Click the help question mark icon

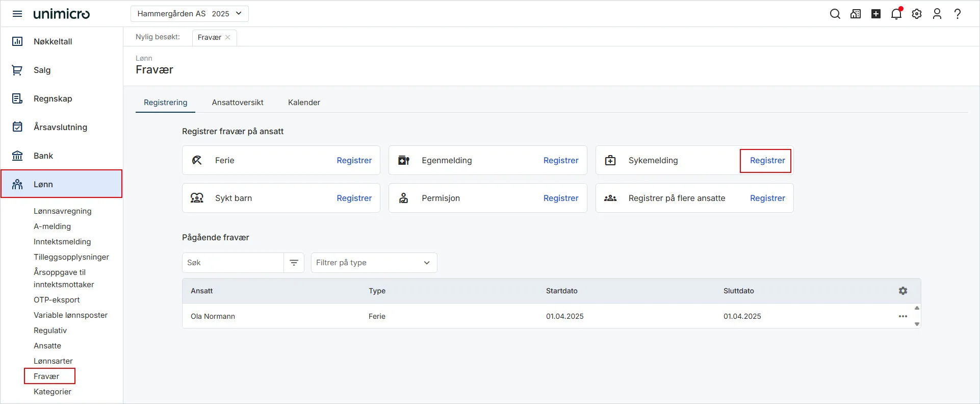pos(958,14)
